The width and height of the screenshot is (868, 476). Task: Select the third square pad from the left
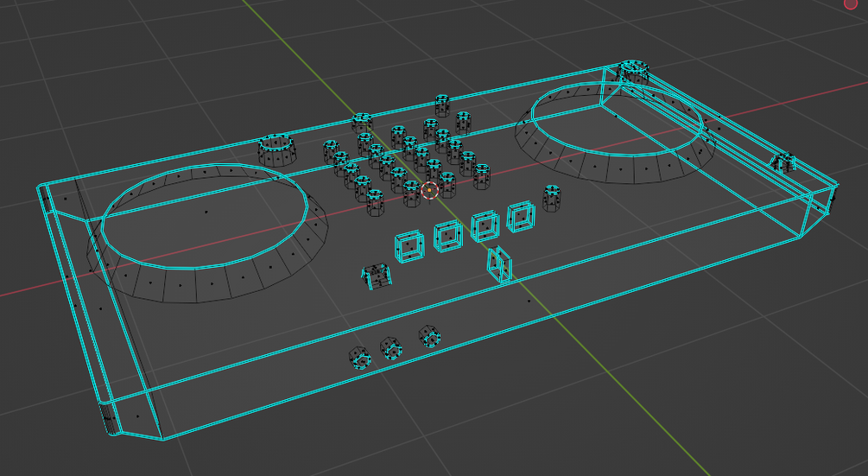coord(485,225)
